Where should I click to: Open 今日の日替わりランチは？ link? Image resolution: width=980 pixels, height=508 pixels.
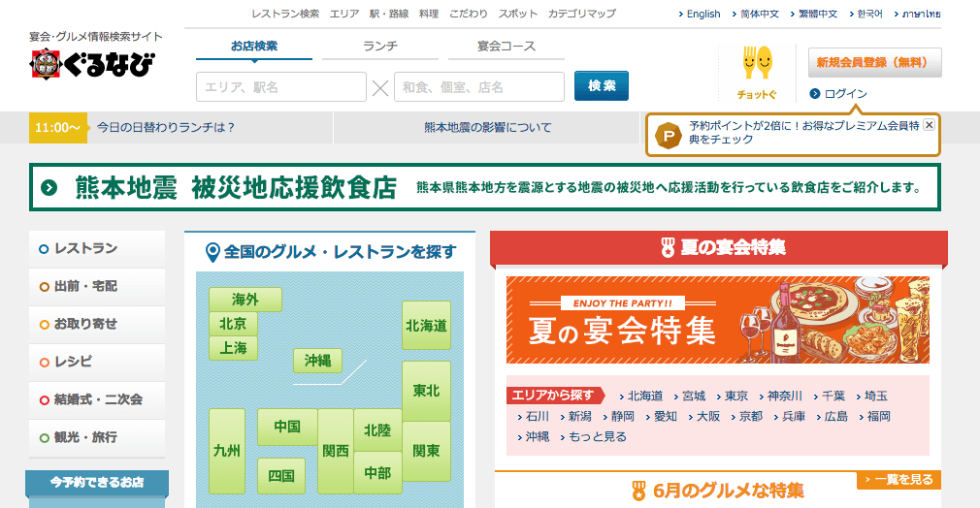click(166, 127)
